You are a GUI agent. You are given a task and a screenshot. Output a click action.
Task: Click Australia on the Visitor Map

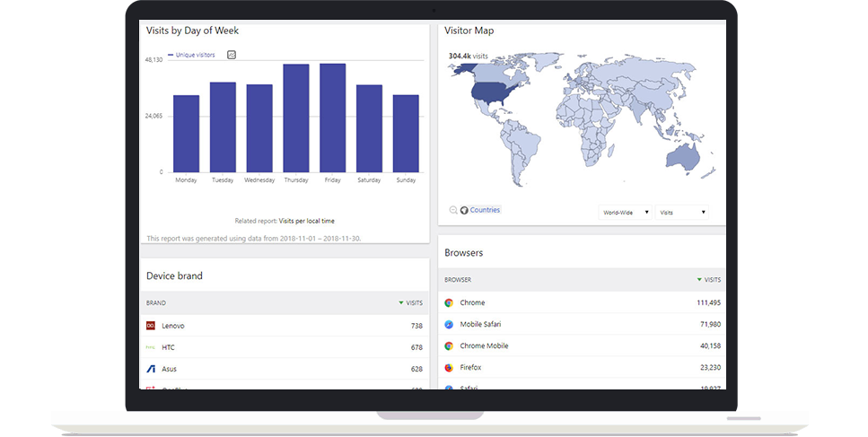[682, 158]
